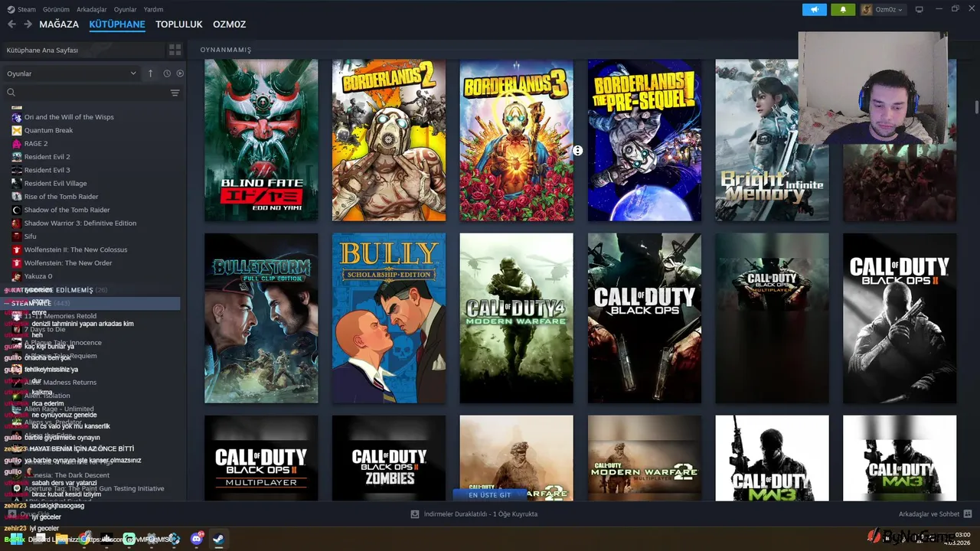The image size is (980, 551).
Task: Open Discord from the taskbar
Action: [197, 539]
